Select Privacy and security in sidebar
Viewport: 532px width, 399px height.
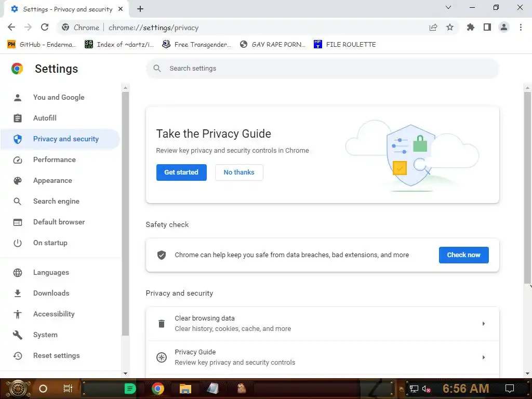[60, 139]
